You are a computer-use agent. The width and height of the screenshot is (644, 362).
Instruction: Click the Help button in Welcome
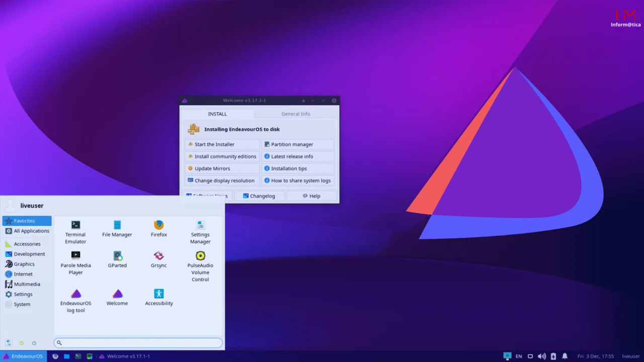click(x=311, y=196)
